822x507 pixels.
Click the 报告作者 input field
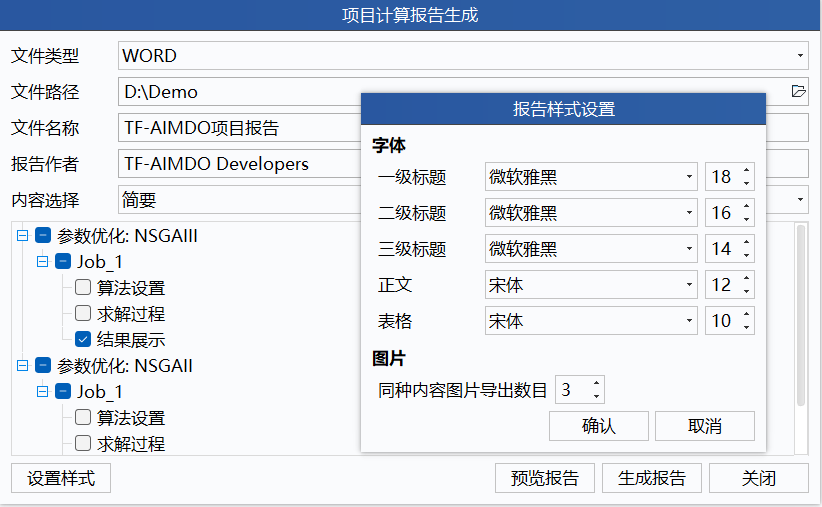tap(238, 164)
